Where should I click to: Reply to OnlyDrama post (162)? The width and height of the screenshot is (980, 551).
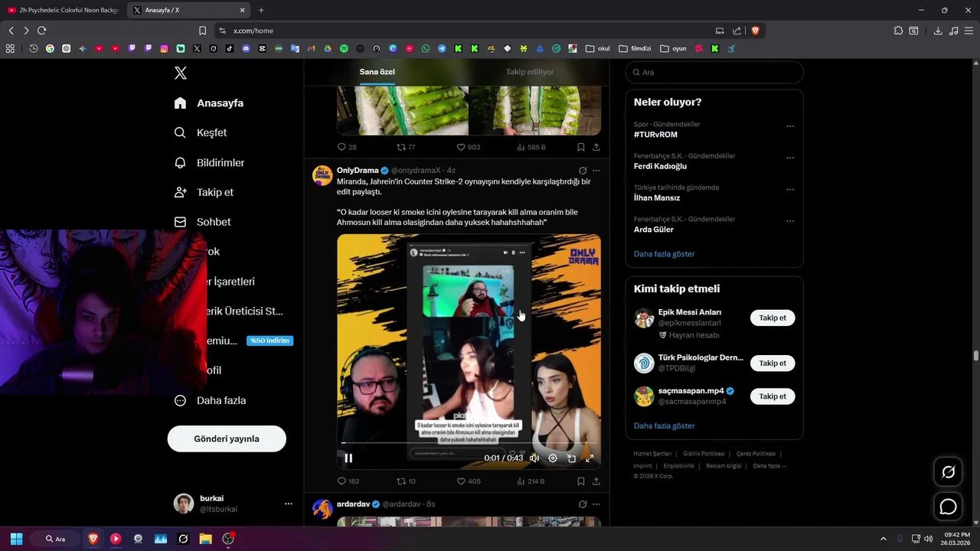tap(348, 481)
